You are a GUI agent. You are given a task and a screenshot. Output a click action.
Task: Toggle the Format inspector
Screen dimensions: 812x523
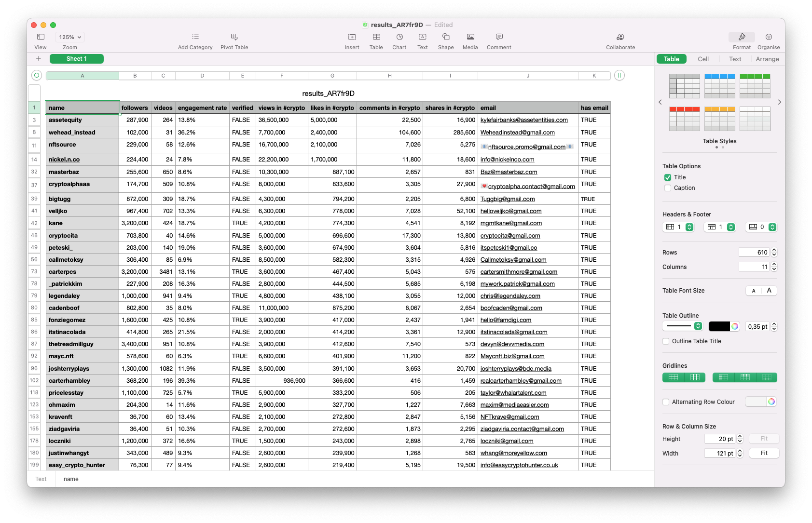742,37
